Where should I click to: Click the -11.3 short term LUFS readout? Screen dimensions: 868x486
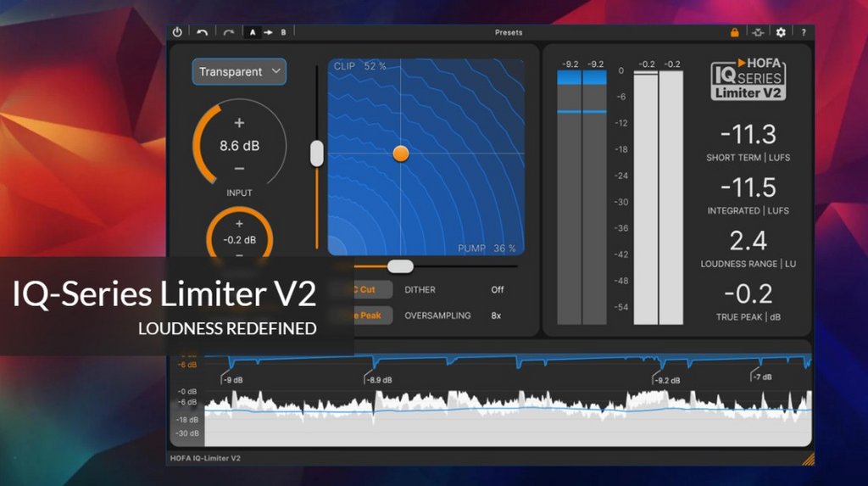[748, 134]
